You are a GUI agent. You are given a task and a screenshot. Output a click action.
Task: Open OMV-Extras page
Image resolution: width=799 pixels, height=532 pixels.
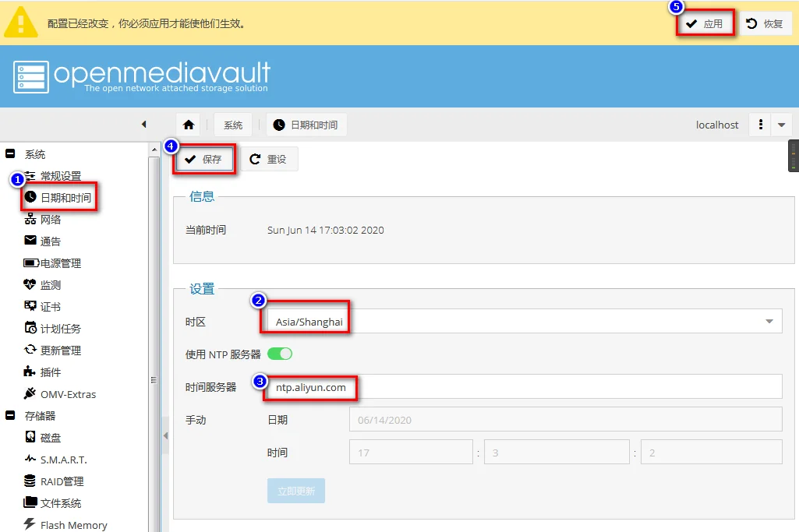(x=60, y=394)
